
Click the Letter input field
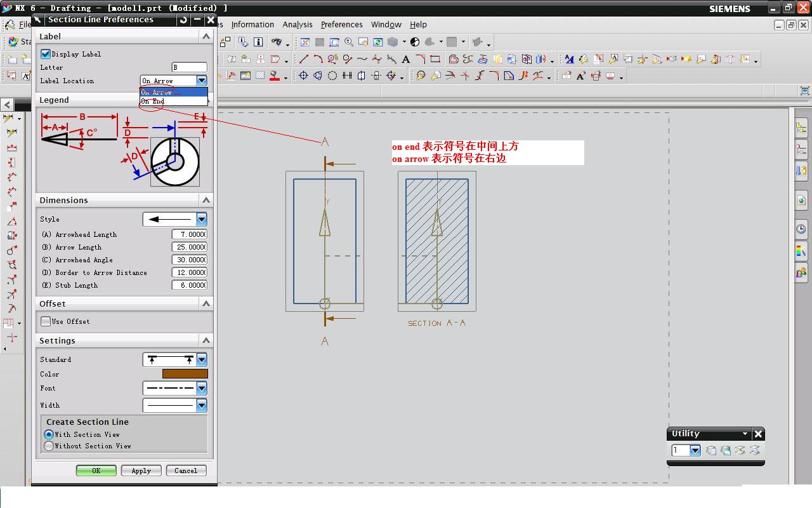click(189, 67)
